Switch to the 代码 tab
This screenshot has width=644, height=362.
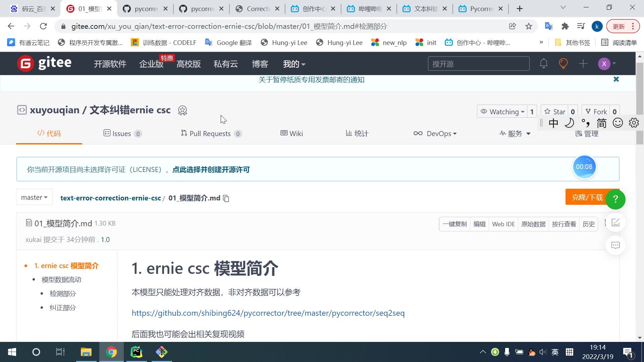[x=49, y=133]
